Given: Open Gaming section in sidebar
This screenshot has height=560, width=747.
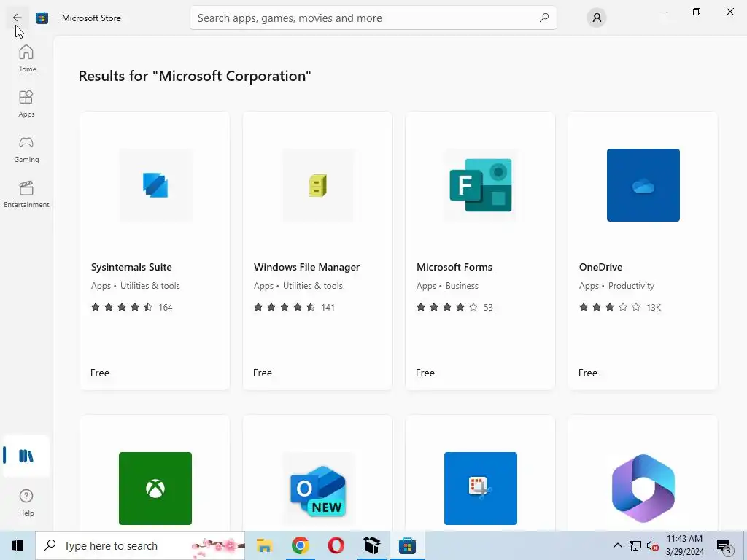Looking at the screenshot, I should pos(26,149).
